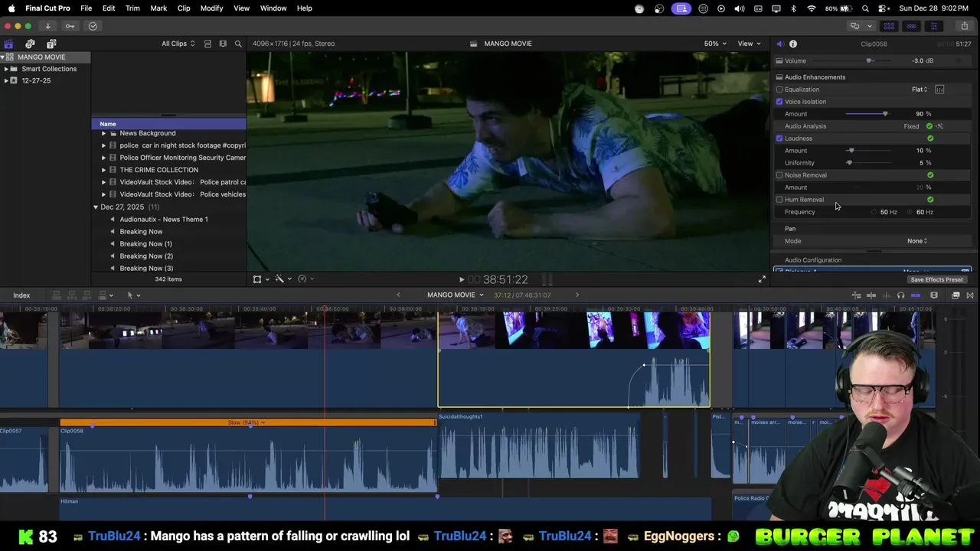Click the clip appearance filmstrip icon
The image size is (980, 551).
tap(223, 44)
